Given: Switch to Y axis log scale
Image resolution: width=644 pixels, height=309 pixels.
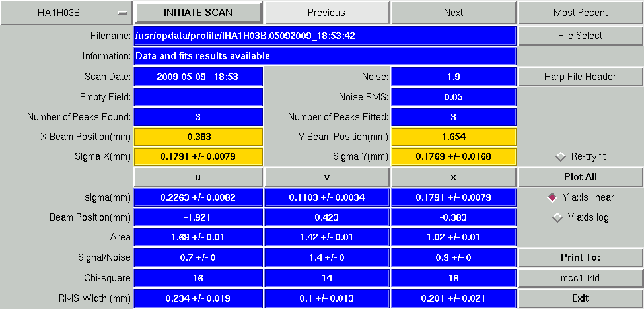Looking at the screenshot, I should [581, 217].
